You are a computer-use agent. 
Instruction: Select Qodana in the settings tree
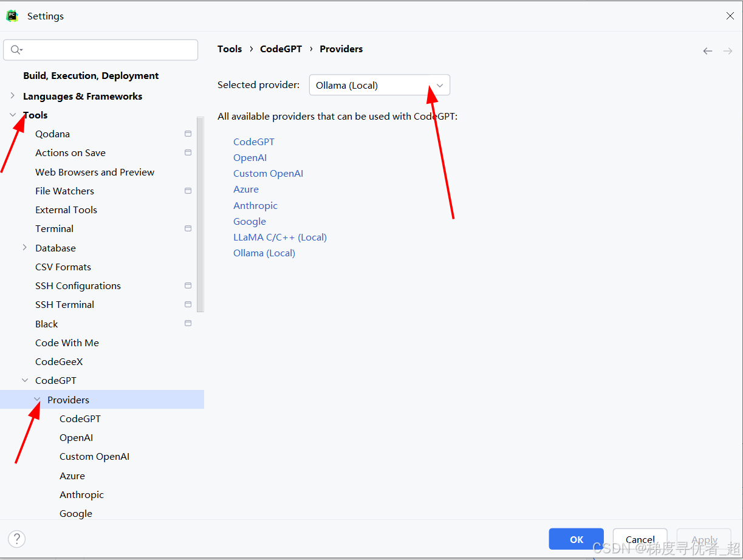[52, 134]
